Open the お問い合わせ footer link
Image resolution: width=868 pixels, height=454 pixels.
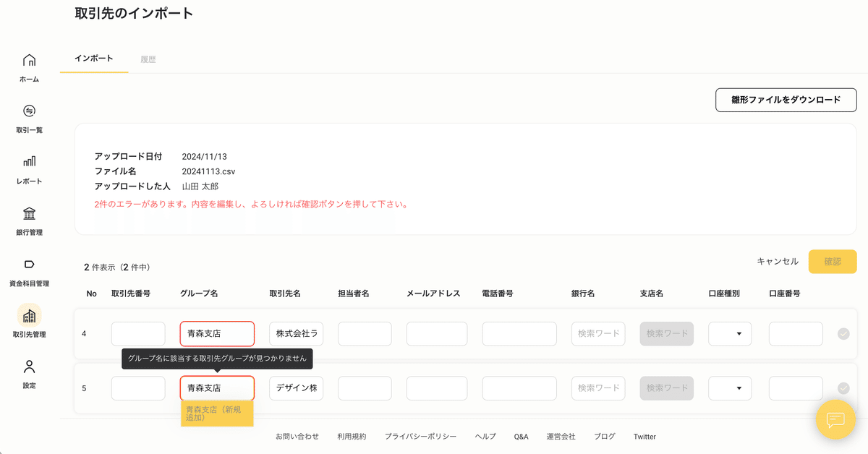[297, 437]
